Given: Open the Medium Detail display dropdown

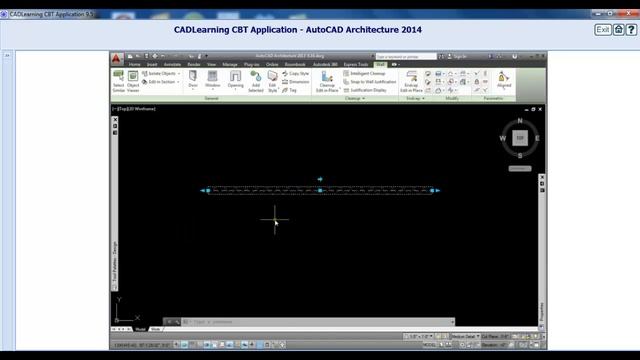Looking at the screenshot, I should pos(465,337).
